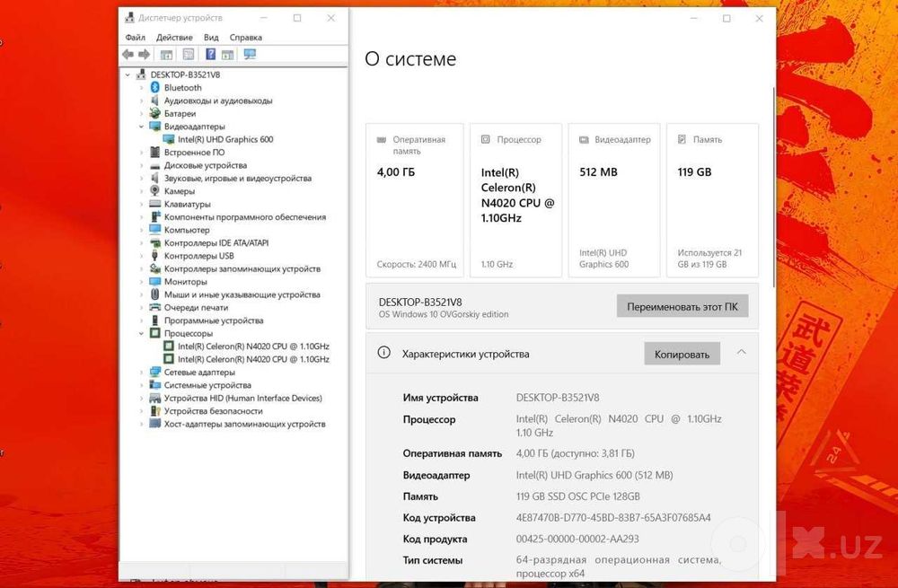Click the Мониторы category icon
898x588 pixels.
pyautogui.click(x=154, y=281)
